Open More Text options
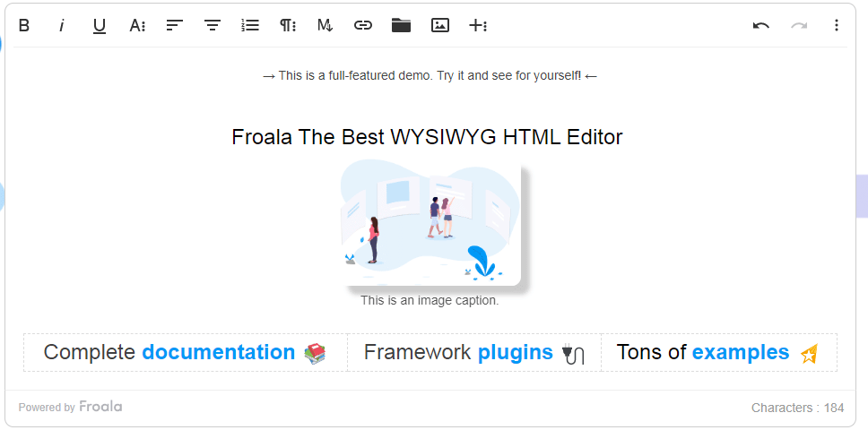 (137, 25)
